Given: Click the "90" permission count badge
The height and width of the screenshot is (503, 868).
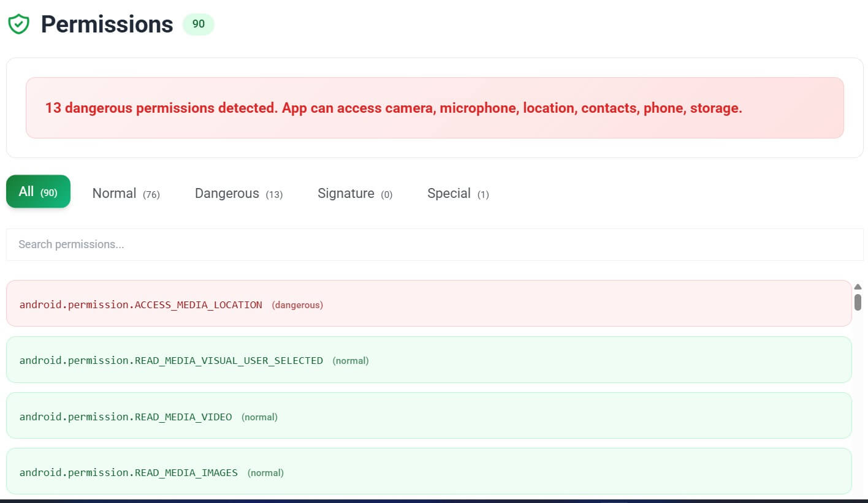Looking at the screenshot, I should tap(197, 25).
